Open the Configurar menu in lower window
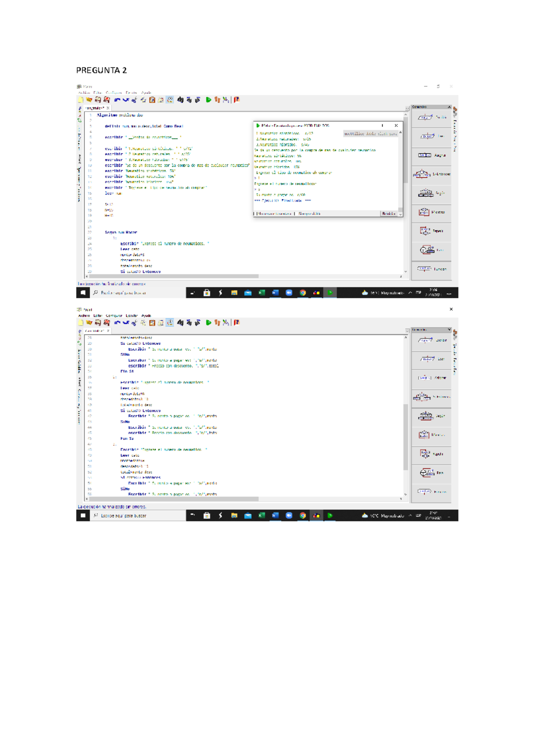 113,316
